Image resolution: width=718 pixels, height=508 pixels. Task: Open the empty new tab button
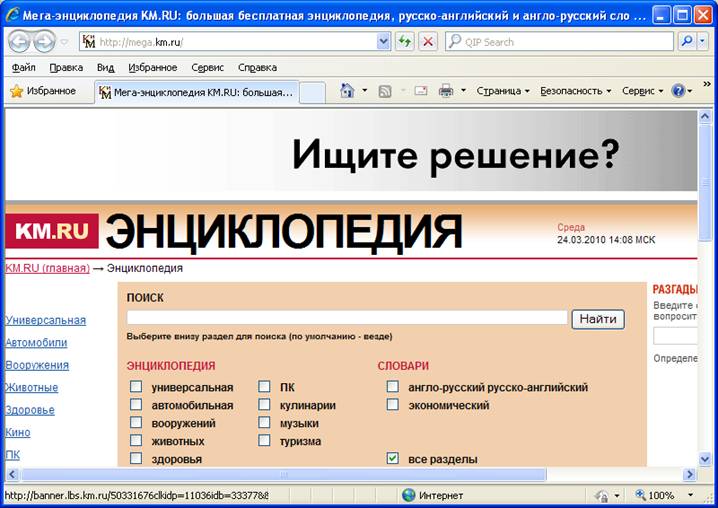click(x=312, y=92)
